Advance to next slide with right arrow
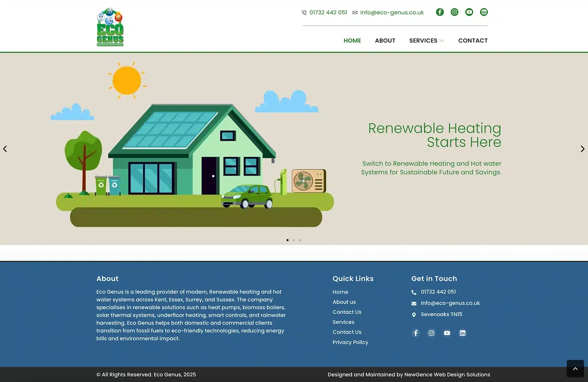 [x=582, y=149]
